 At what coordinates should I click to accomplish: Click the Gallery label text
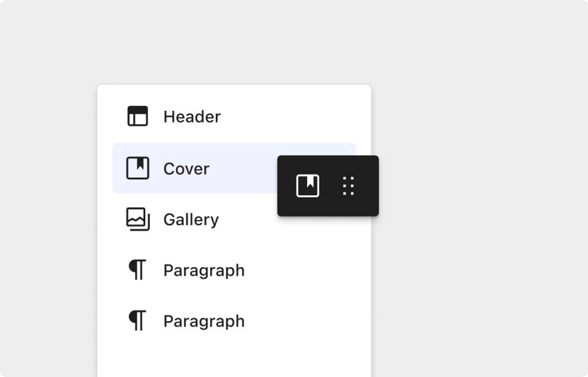pos(191,219)
